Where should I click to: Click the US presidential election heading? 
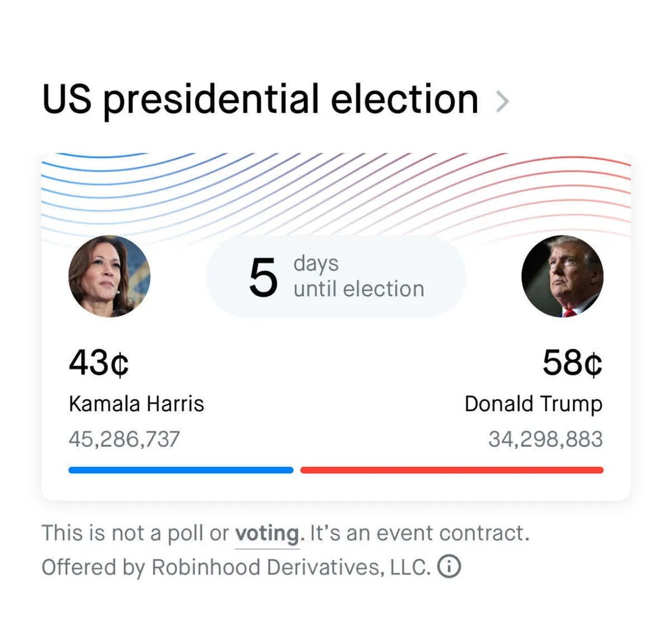click(x=260, y=100)
